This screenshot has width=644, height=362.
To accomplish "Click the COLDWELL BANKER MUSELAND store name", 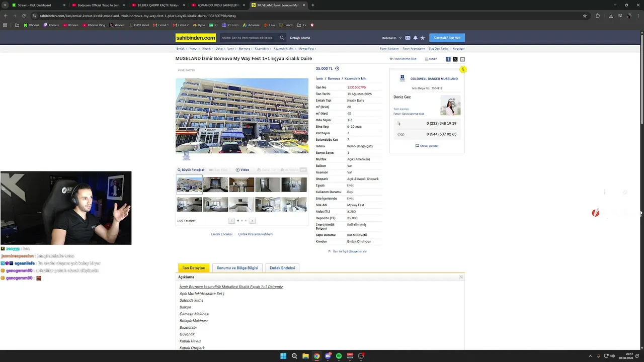I will tap(434, 79).
